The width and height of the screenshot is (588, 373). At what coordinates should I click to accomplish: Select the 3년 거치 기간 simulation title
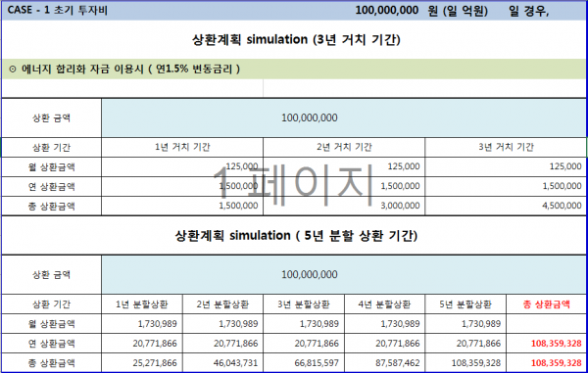click(296, 40)
